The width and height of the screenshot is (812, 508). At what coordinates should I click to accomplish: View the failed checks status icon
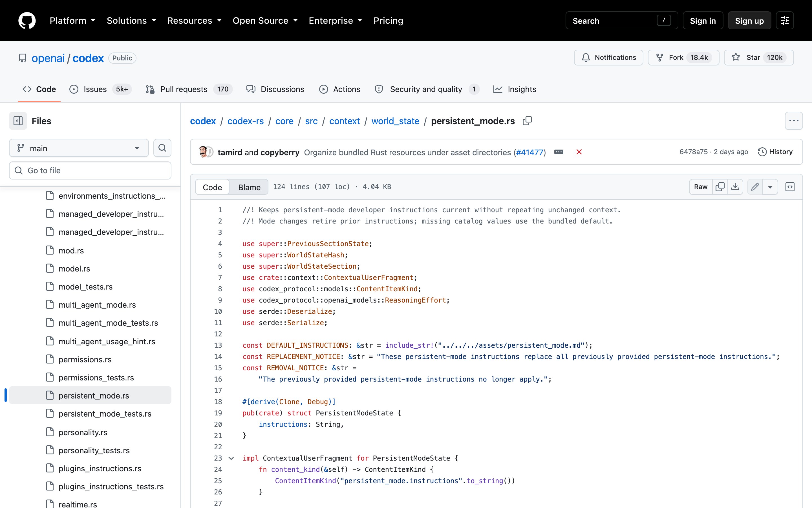click(579, 152)
